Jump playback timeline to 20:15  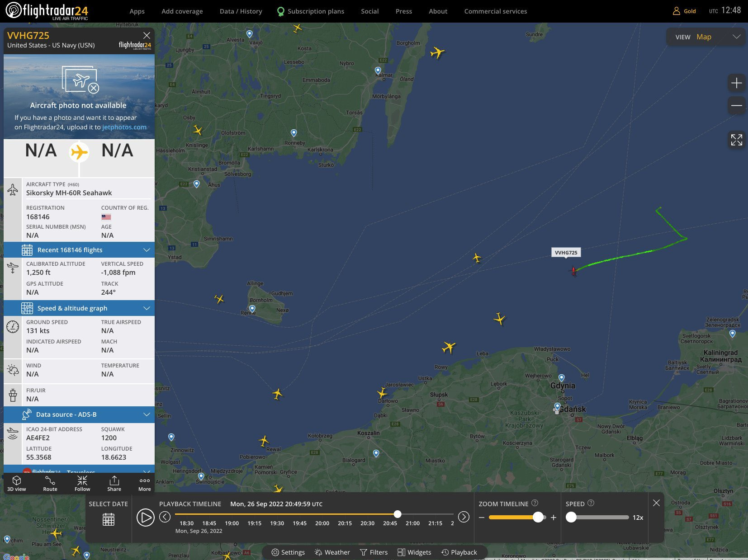click(345, 523)
